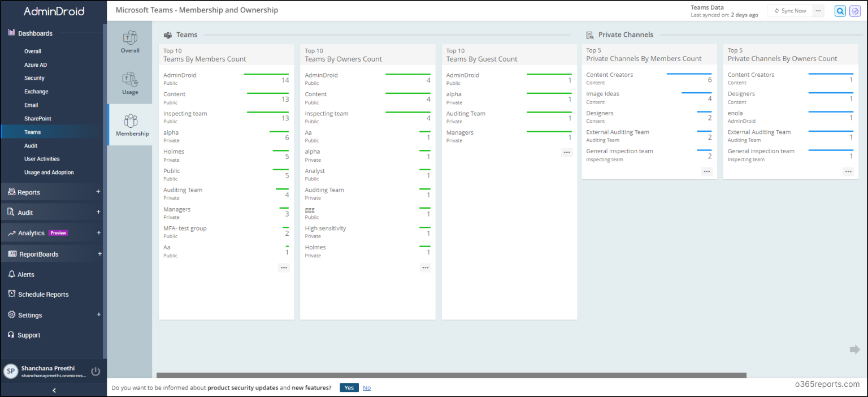This screenshot has width=868, height=397.
Task: Open the Overall Teams icon tab
Action: (x=130, y=42)
